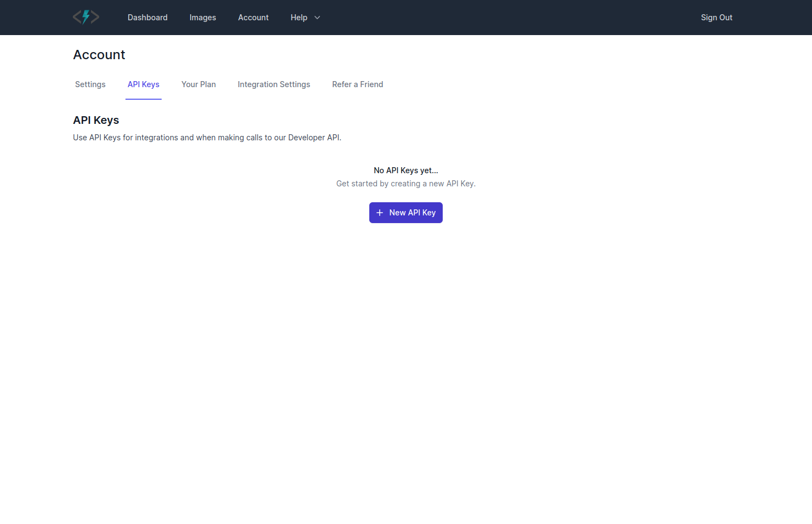Open Account from the top navigation
Screen dimensions: 812x524
[x=253, y=18]
